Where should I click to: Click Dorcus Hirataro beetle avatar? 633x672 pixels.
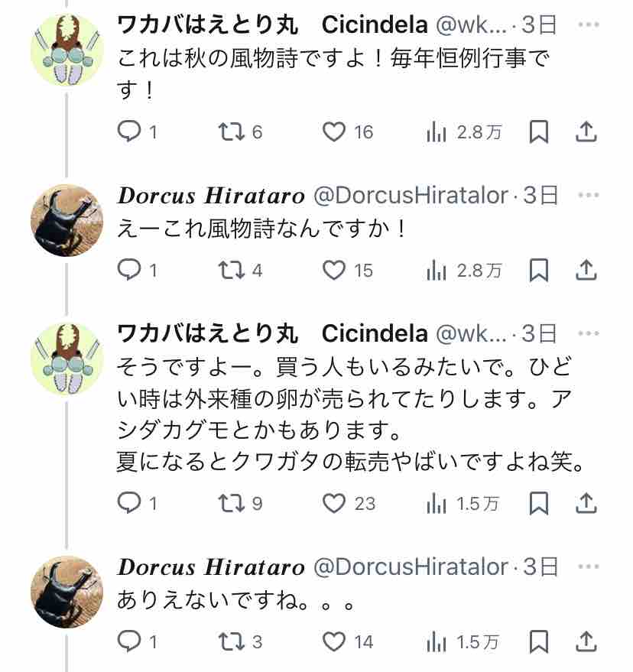(x=67, y=220)
